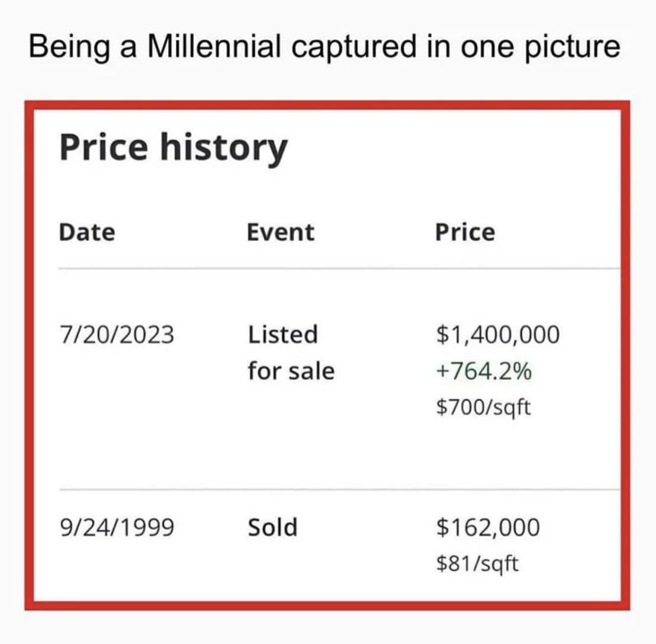Select the $81/sqft value
Viewport: 656px width, 644px height.
[477, 563]
